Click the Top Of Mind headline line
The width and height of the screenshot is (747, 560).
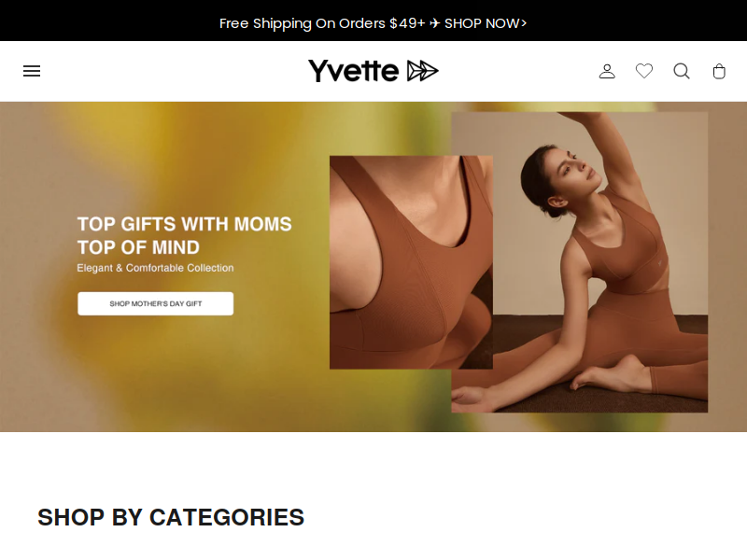click(x=138, y=247)
